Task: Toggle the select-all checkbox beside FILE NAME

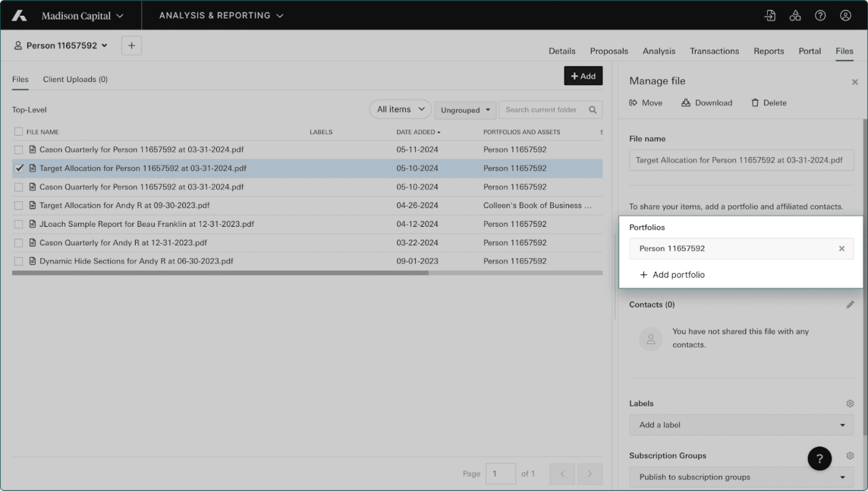Action: (x=19, y=132)
